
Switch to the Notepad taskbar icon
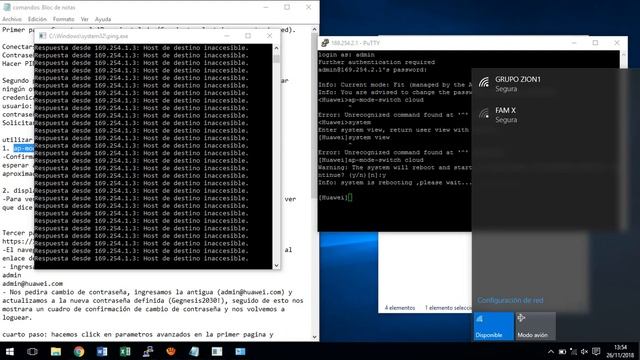click(194, 351)
